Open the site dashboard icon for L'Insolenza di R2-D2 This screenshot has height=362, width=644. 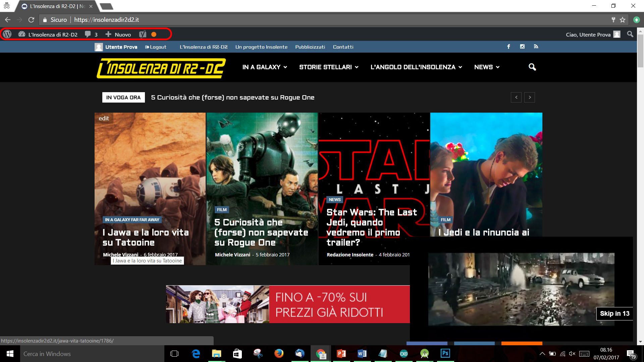(x=22, y=34)
